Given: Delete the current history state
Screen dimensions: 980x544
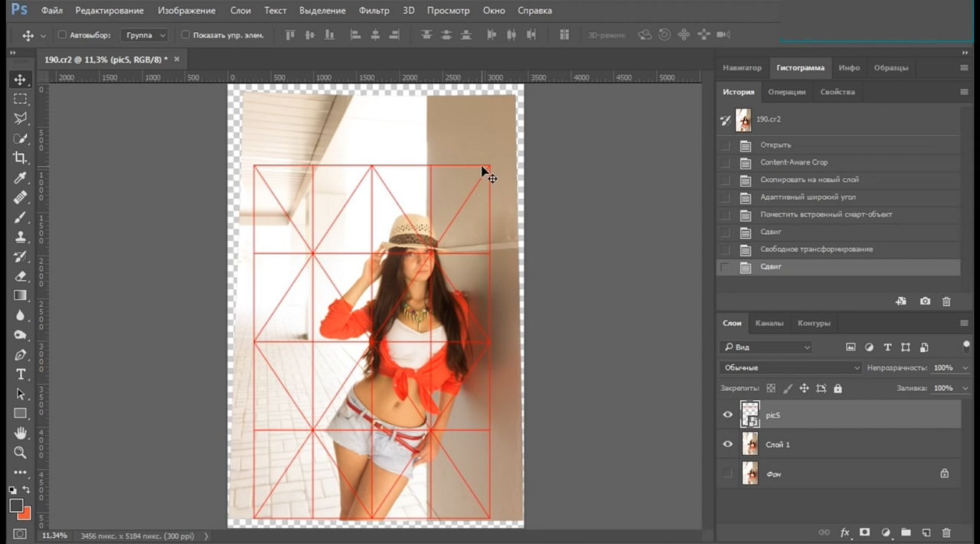Looking at the screenshot, I should 946,301.
